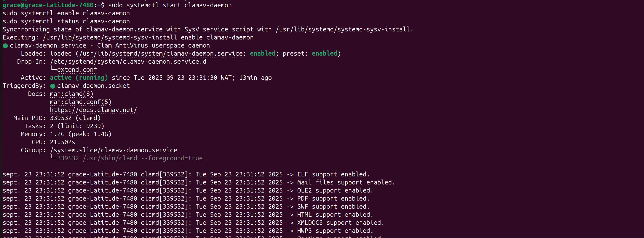Click the CGroup path /system.slice/clamav-daemon.service

pyautogui.click(x=114, y=150)
